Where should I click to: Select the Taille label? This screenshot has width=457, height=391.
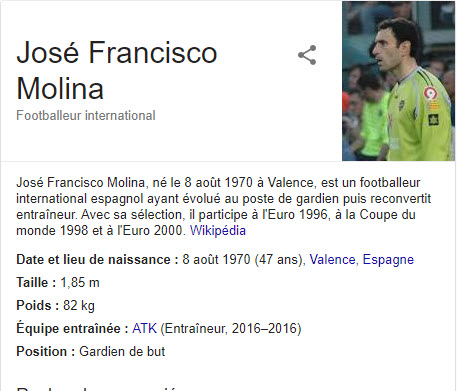pos(36,283)
